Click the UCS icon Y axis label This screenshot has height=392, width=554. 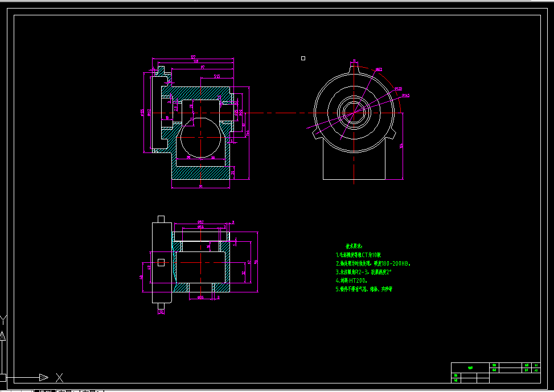point(3,320)
